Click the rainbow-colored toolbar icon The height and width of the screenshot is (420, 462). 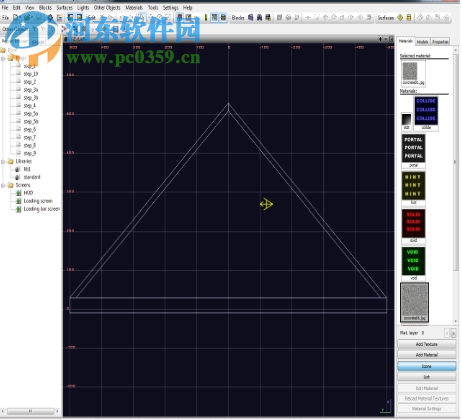(59, 17)
